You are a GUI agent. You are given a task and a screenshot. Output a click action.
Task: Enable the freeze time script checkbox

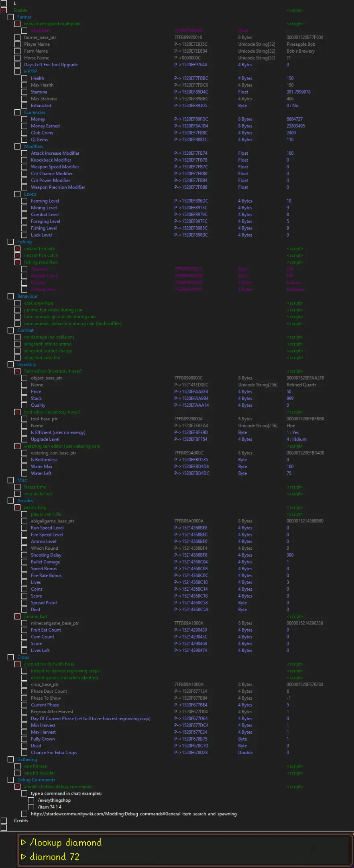click(x=17, y=487)
